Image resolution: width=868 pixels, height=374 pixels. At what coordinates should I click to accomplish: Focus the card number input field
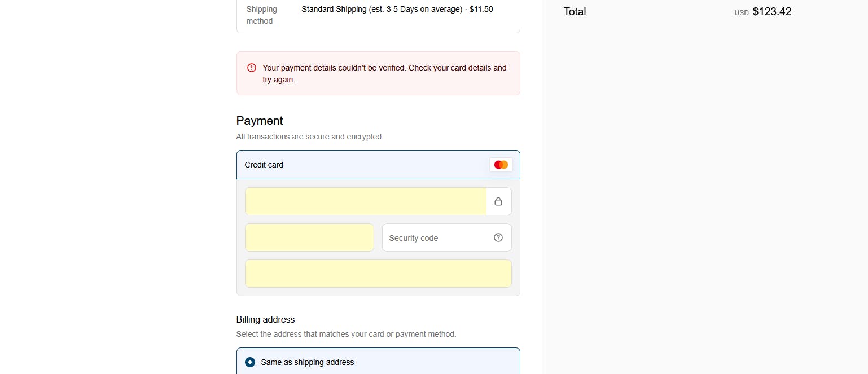(x=366, y=201)
